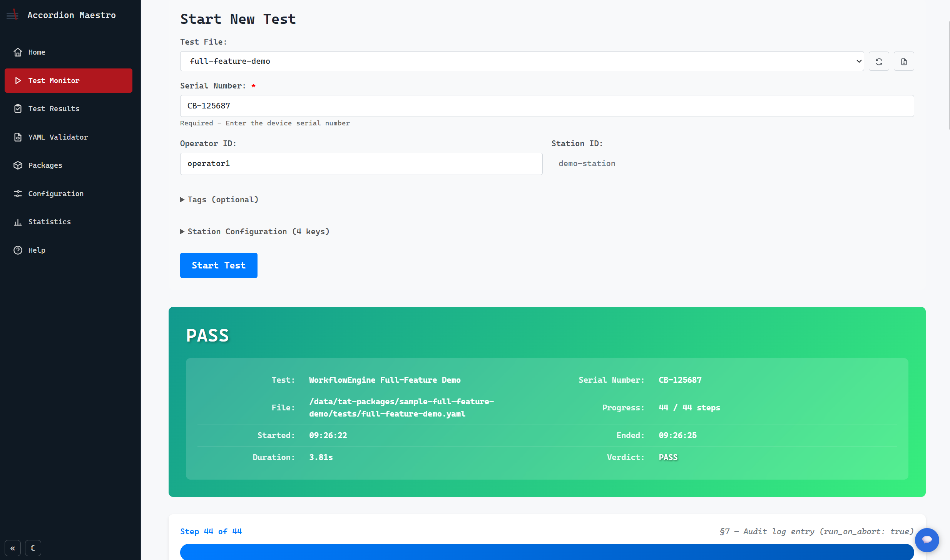The width and height of the screenshot is (950, 560).
Task: Open Statistics page
Action: (x=69, y=222)
